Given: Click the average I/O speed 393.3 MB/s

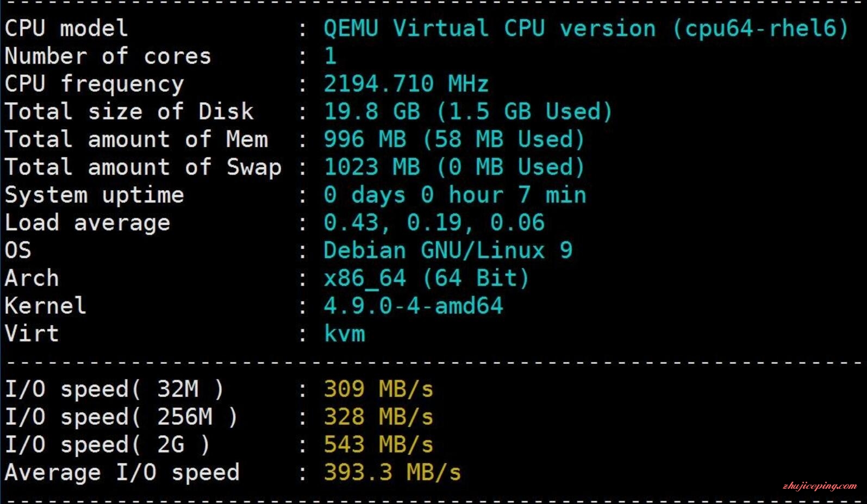Looking at the screenshot, I should 392,472.
